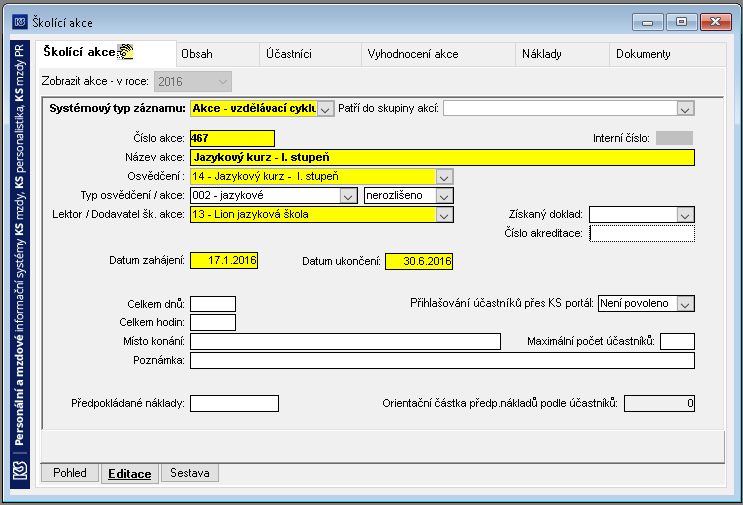Open Lektor / Dodavatel dropdown arrow
This screenshot has width=743, height=505.
tap(444, 215)
